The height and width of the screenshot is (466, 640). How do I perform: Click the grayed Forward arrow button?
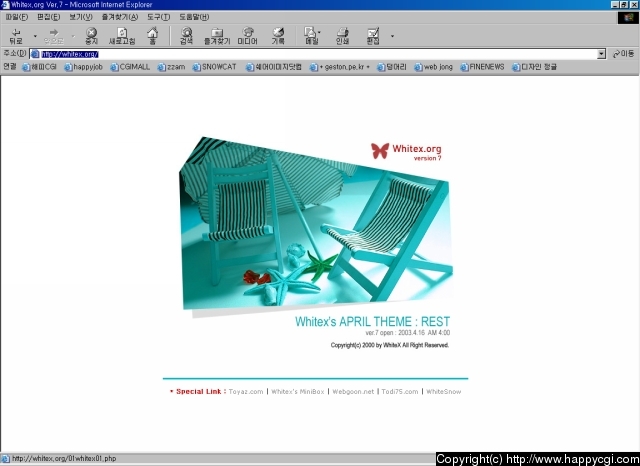54,36
